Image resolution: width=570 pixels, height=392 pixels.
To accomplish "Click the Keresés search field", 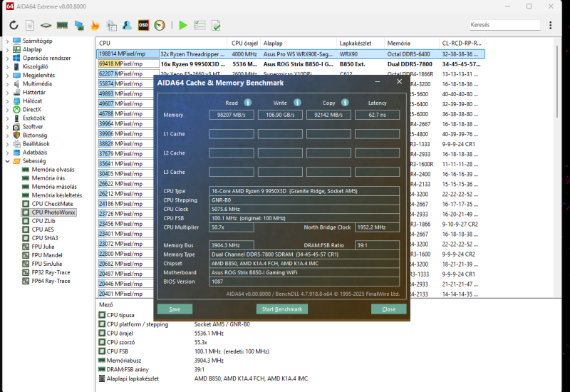I will [x=504, y=25].
